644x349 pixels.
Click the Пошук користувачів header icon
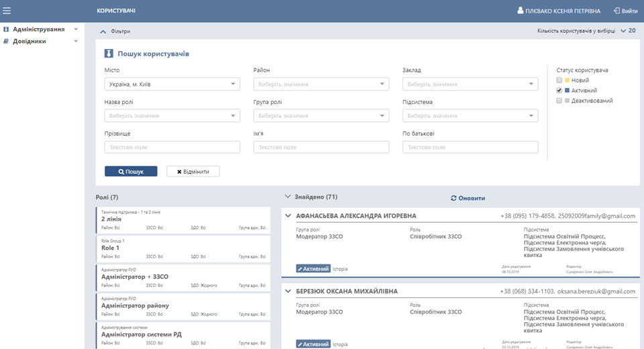(x=109, y=54)
